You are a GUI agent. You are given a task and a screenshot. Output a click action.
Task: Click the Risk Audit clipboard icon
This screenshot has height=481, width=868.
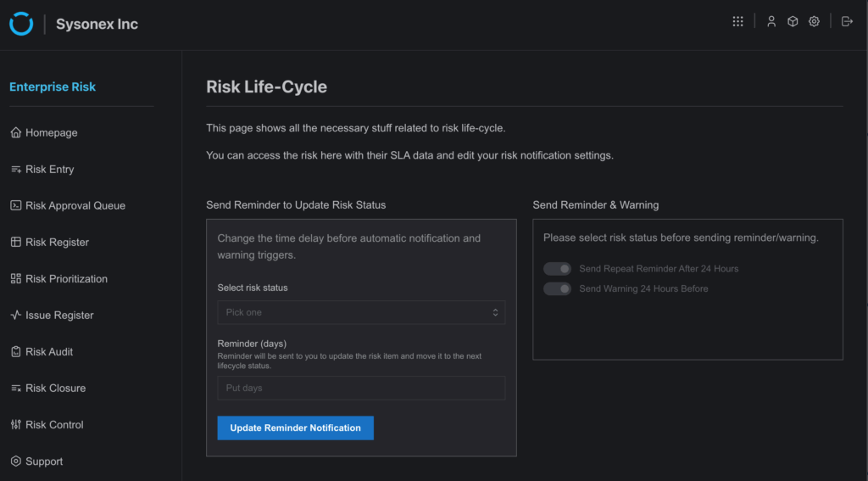[16, 352]
